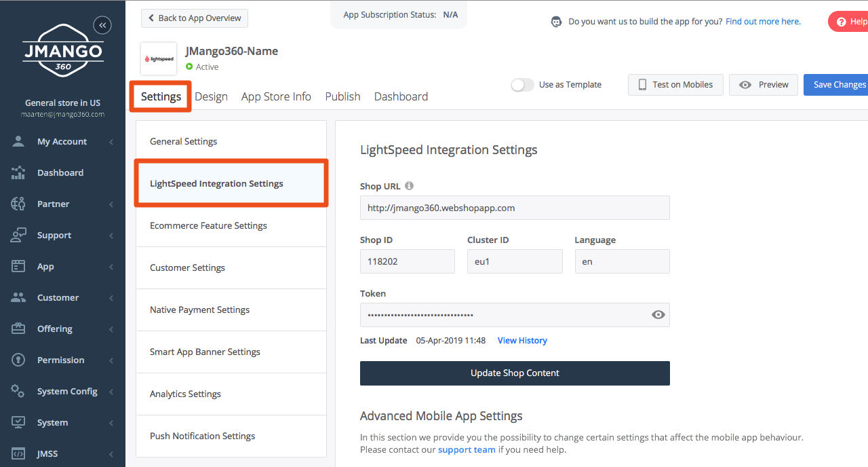Click the JMango 360 logo
Viewport: 868px width, 467px height.
click(x=62, y=51)
